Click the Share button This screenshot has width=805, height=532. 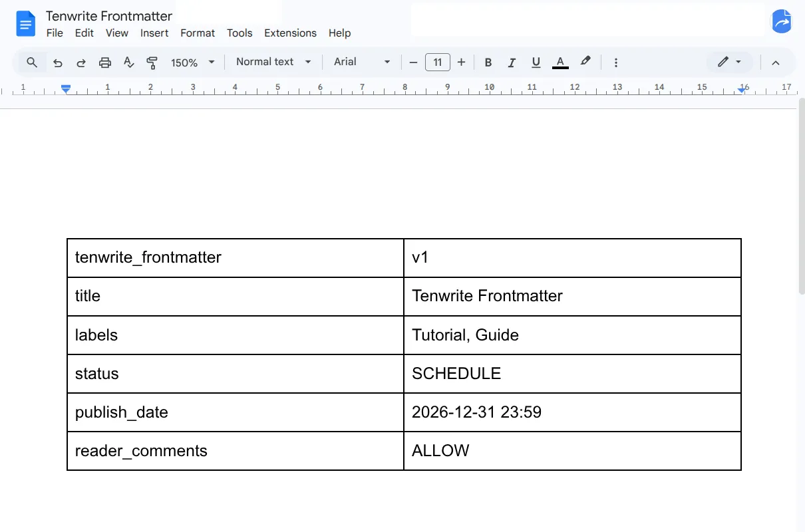pos(781,21)
